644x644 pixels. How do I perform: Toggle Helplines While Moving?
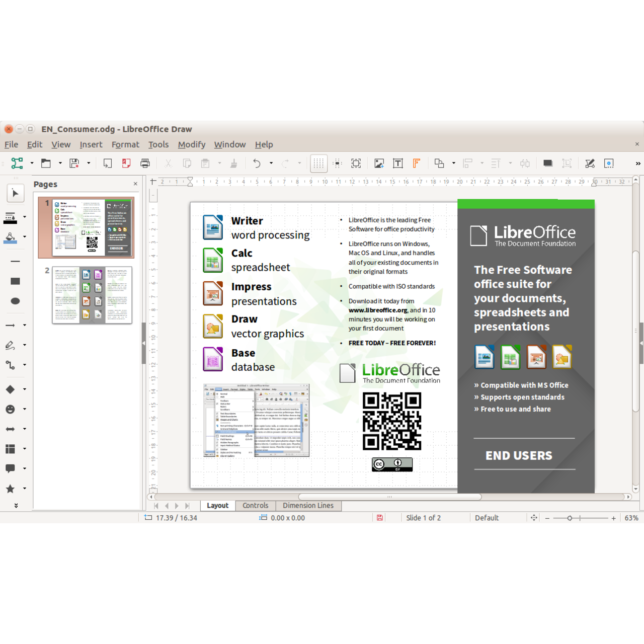[338, 164]
